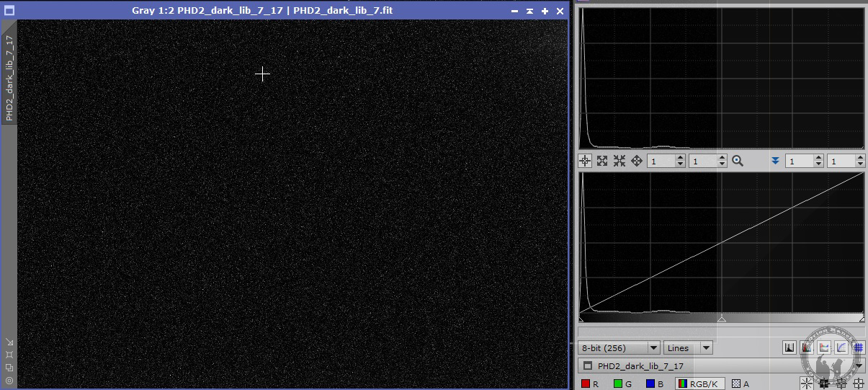
Task: Click the midtones balance slider triangle
Action: 721,319
